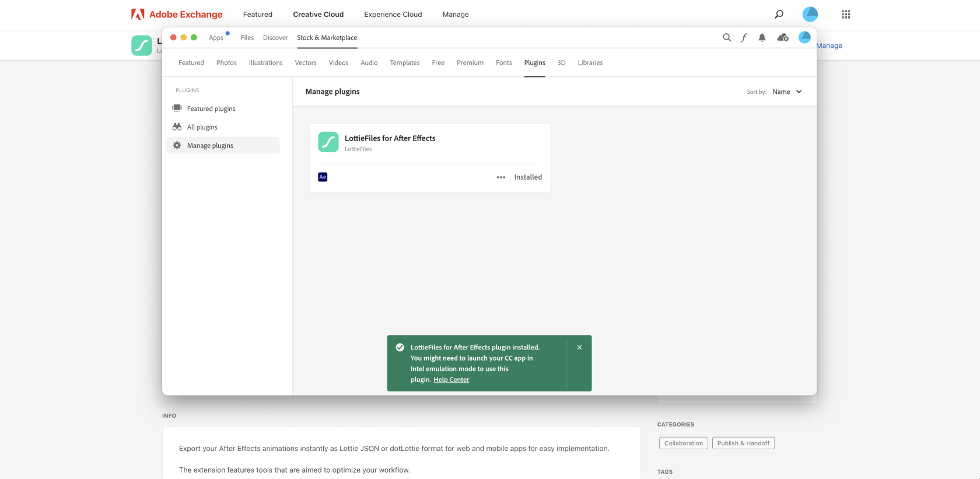980x479 pixels.
Task: Open the Files tab
Action: tap(247, 37)
